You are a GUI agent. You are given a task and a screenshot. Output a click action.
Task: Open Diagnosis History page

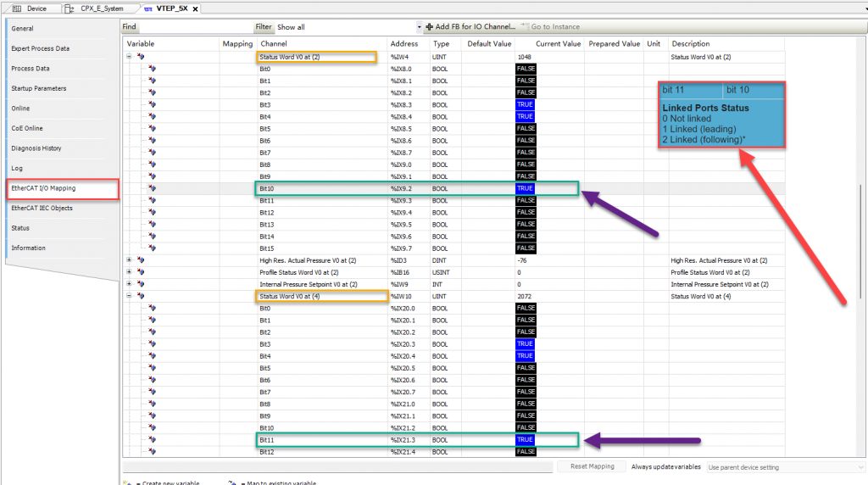[x=36, y=148]
